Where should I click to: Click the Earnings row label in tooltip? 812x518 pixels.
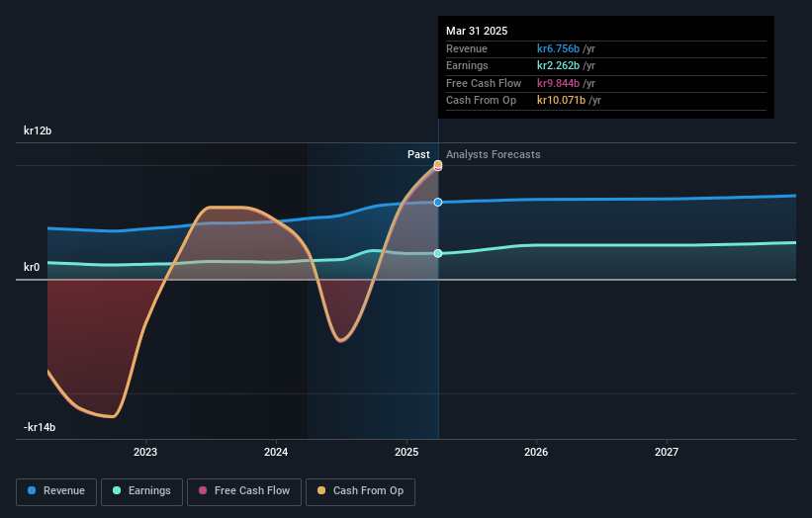(467, 65)
